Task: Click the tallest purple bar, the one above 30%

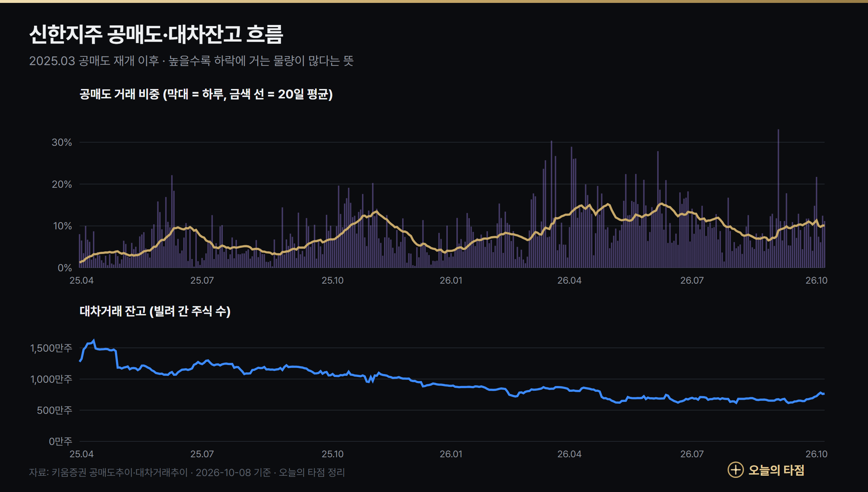Action: click(x=778, y=198)
